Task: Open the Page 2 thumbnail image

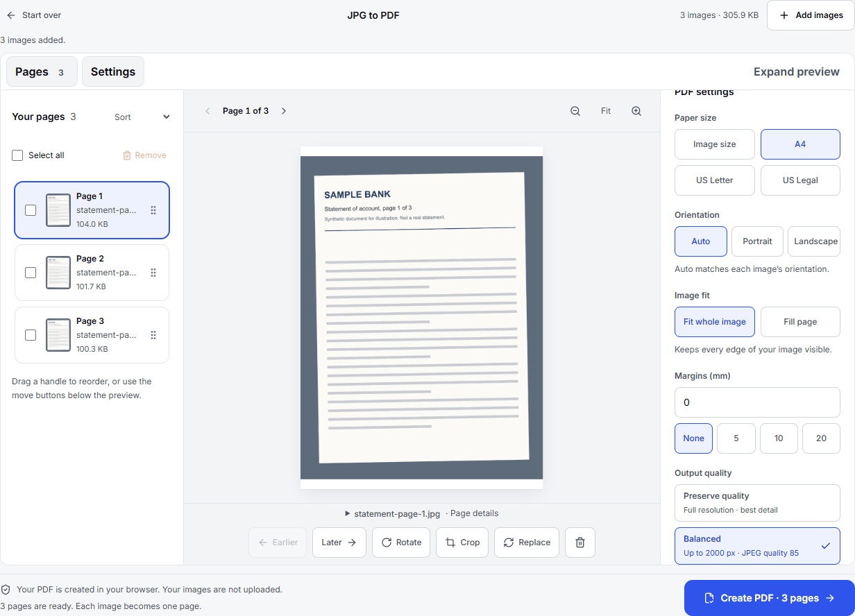Action: (x=58, y=273)
